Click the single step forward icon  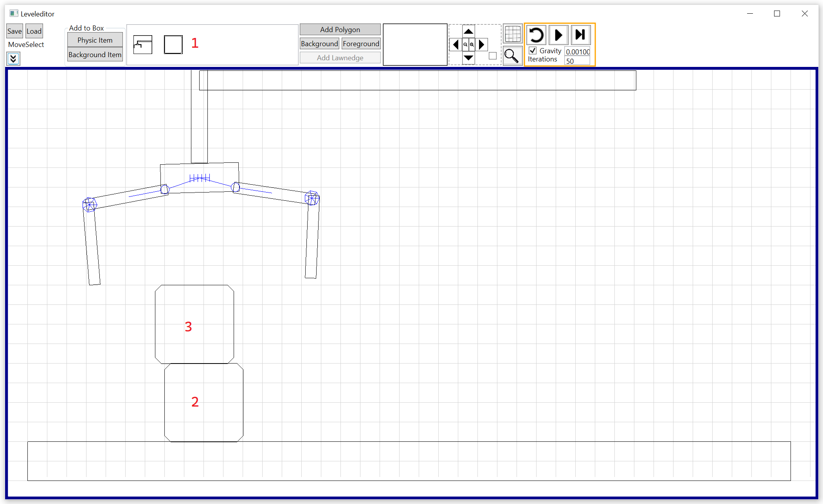coord(580,35)
